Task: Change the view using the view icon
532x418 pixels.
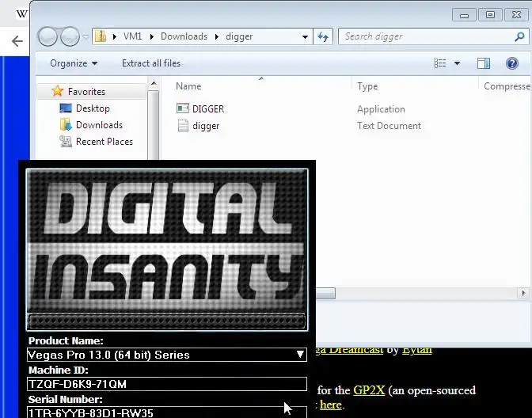Action: coord(440,63)
